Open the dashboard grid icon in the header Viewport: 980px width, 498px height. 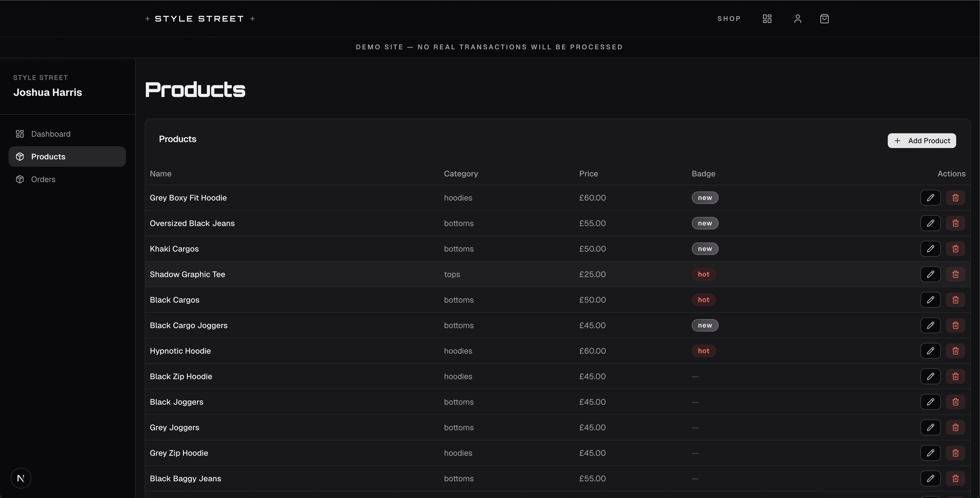tap(767, 18)
